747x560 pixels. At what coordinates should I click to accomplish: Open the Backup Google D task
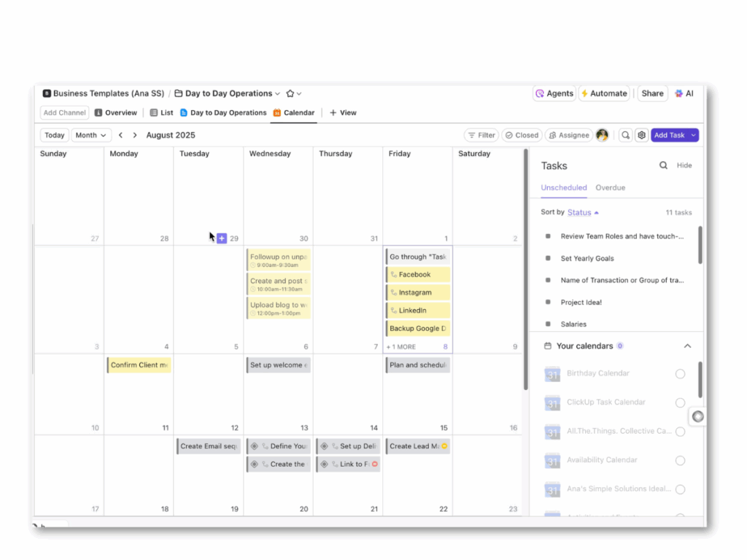(418, 329)
